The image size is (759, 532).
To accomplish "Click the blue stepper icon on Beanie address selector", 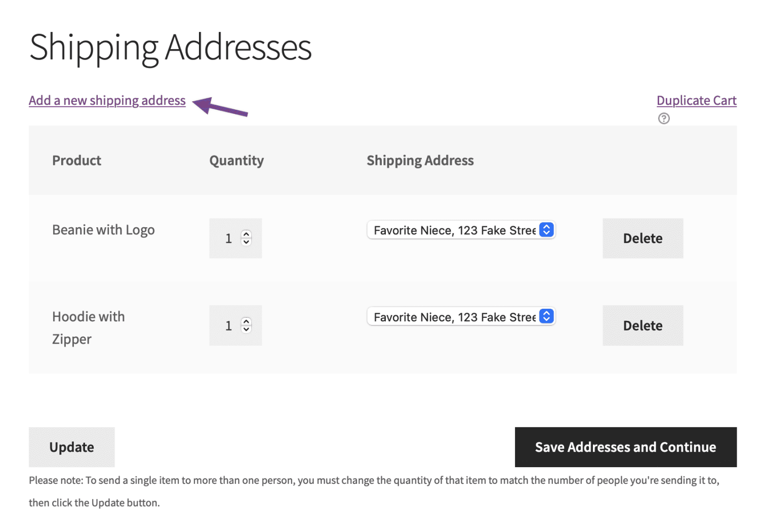I will pos(546,230).
